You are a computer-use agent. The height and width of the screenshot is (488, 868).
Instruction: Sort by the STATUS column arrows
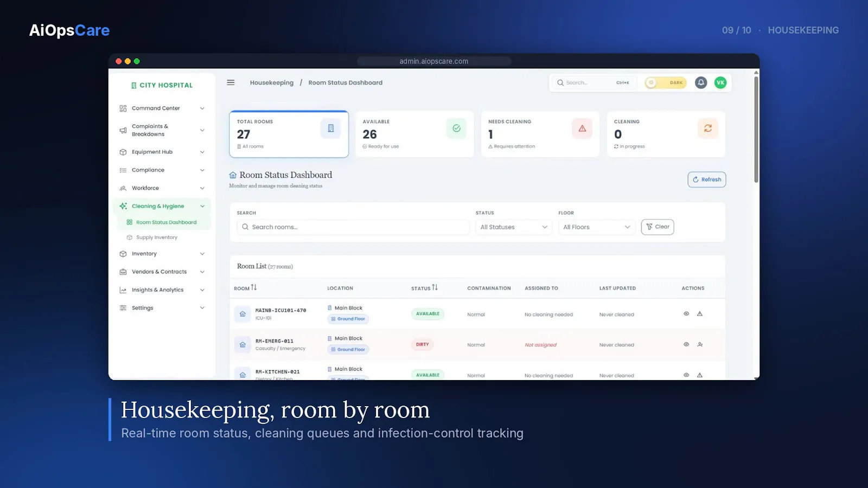435,287
